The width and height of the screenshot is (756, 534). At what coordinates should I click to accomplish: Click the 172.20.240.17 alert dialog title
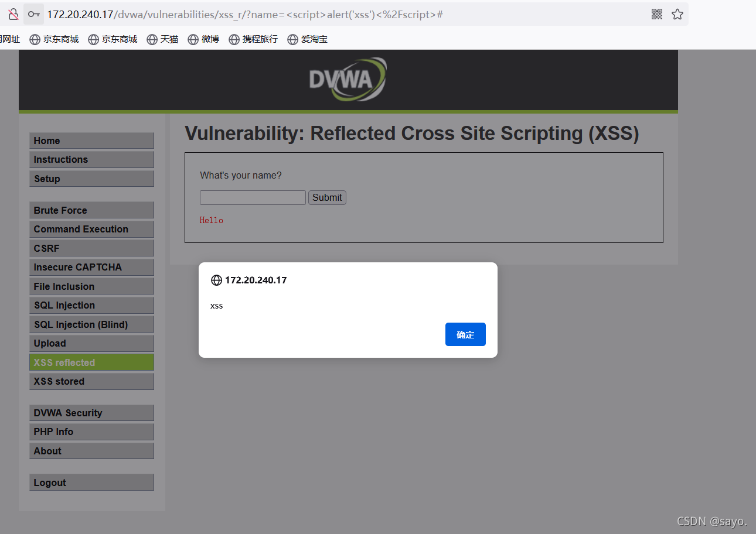(256, 280)
